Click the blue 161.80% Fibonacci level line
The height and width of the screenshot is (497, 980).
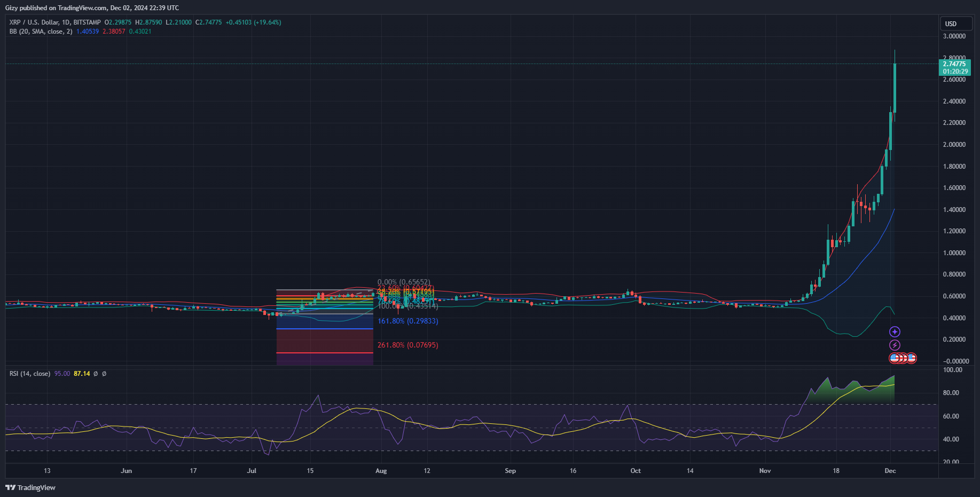tap(325, 329)
